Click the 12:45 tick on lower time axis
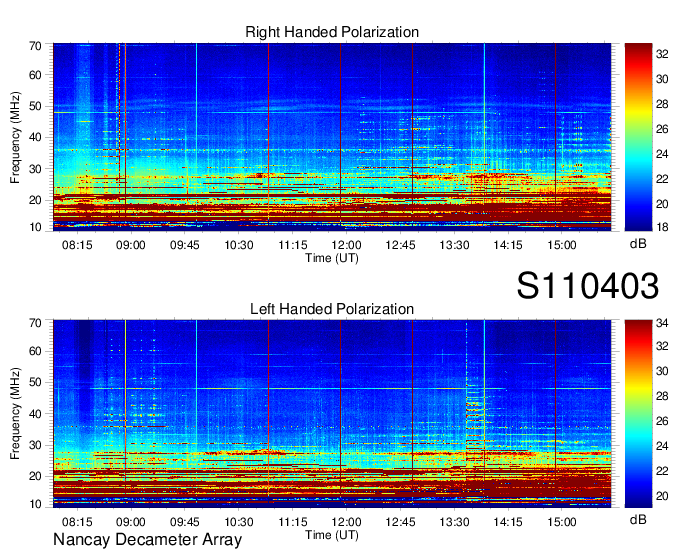 pyautogui.click(x=400, y=522)
